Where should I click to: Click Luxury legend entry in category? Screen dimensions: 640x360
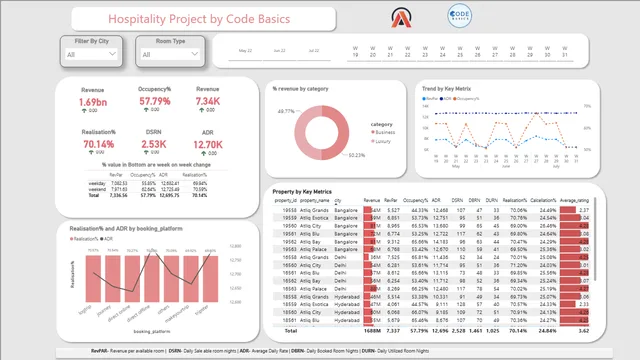pos(381,141)
